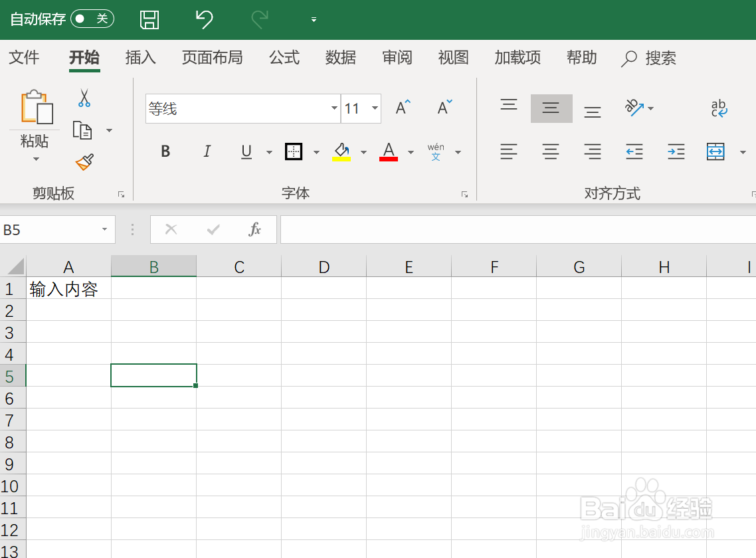Viewport: 756px width, 558px height.
Task: Switch to the 插入 tab
Action: coord(140,57)
